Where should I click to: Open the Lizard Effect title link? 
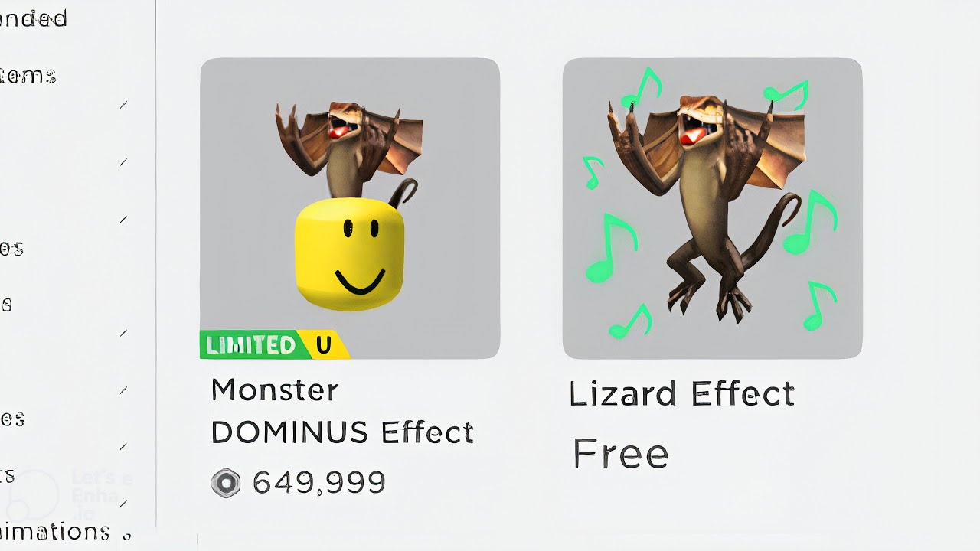click(681, 394)
